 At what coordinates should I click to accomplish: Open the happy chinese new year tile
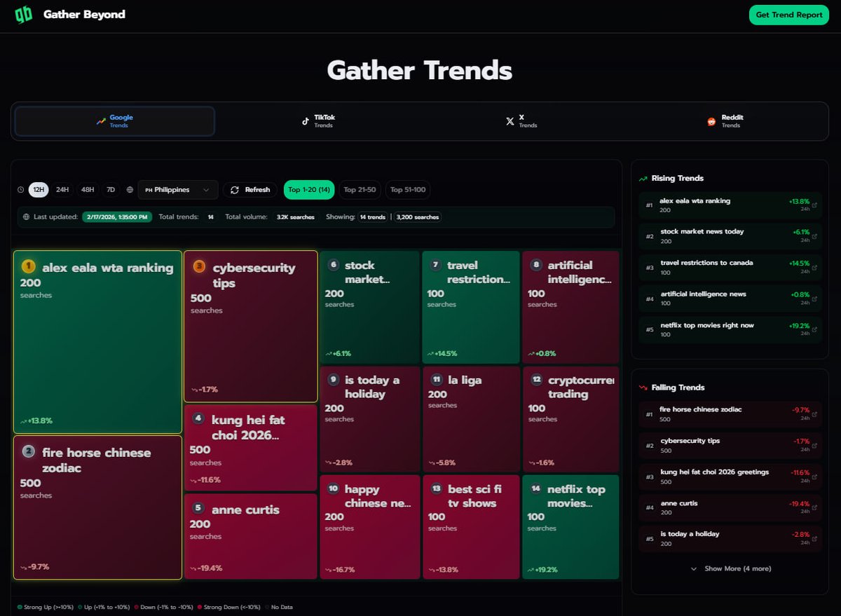(x=370, y=527)
